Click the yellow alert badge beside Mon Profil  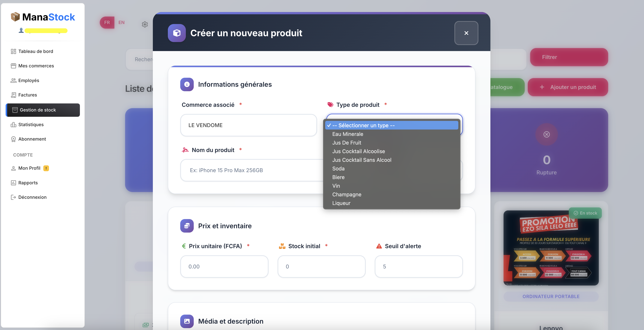coord(46,168)
